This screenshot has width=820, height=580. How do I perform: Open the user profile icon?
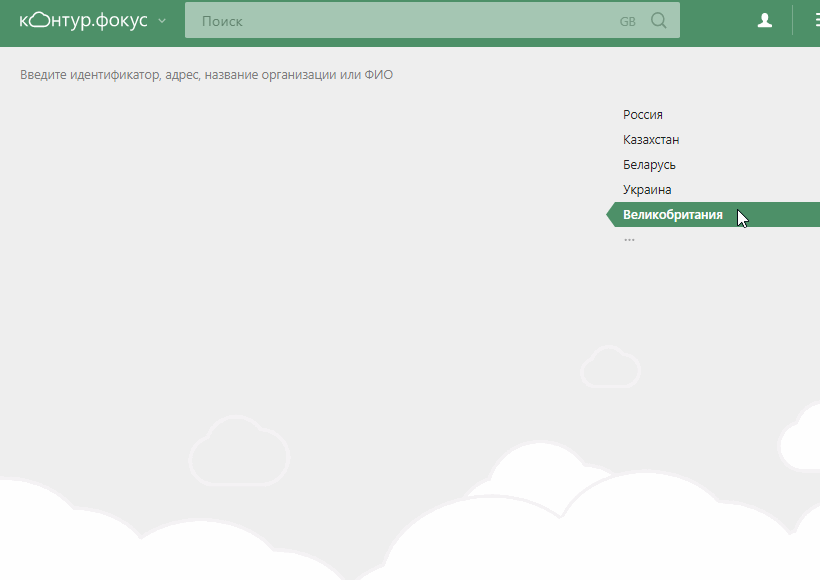pyautogui.click(x=765, y=20)
